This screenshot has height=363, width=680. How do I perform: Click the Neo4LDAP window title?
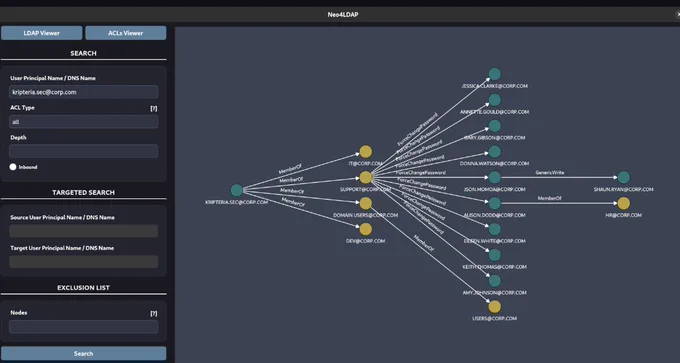tap(343, 15)
